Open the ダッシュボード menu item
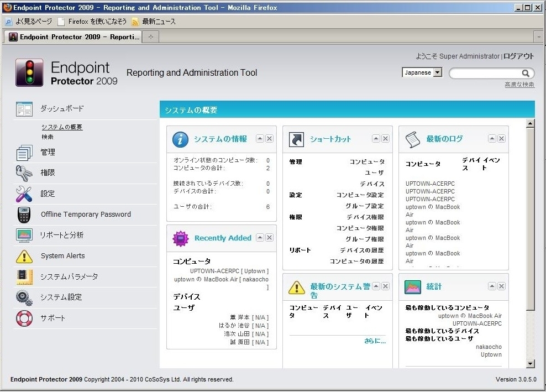 click(x=62, y=109)
